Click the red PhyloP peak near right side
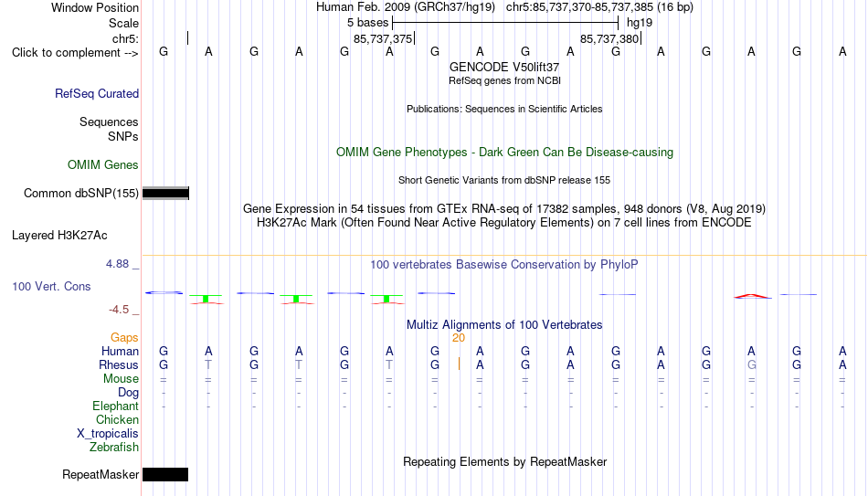 pyautogui.click(x=752, y=296)
